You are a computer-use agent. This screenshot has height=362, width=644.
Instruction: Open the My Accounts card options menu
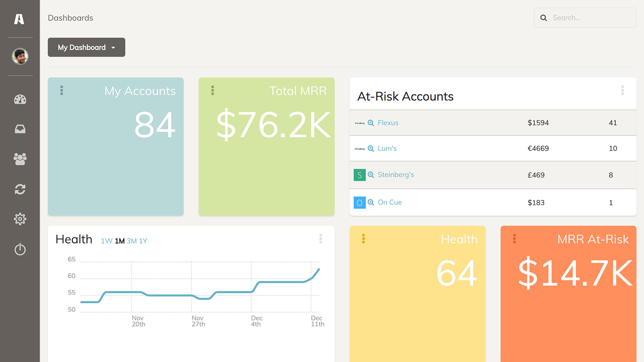pyautogui.click(x=62, y=90)
